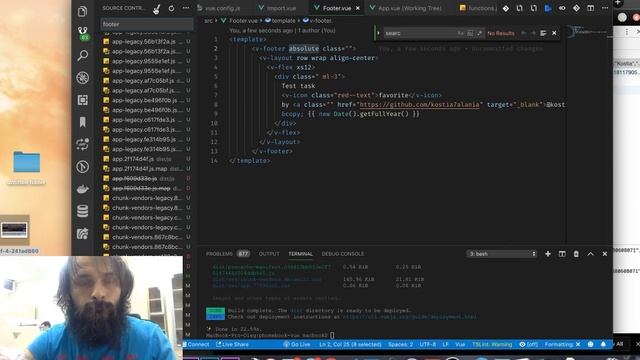The height and width of the screenshot is (360, 640).
Task: Split the terminal panel
Action: (562, 254)
